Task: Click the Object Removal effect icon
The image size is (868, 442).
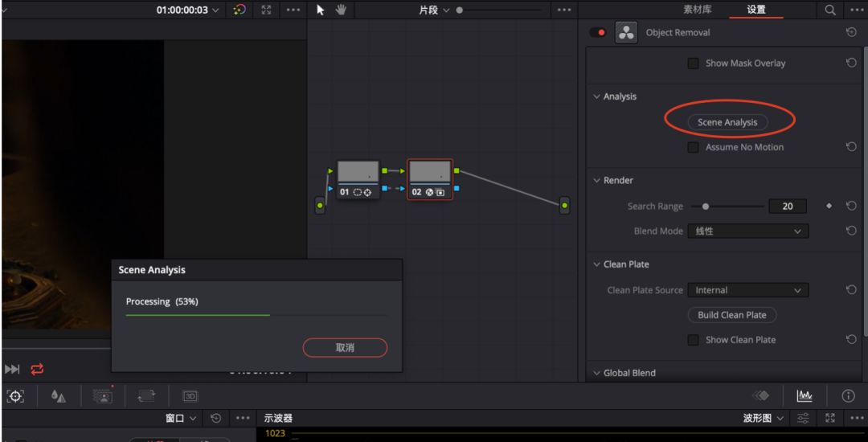Action: click(x=627, y=33)
